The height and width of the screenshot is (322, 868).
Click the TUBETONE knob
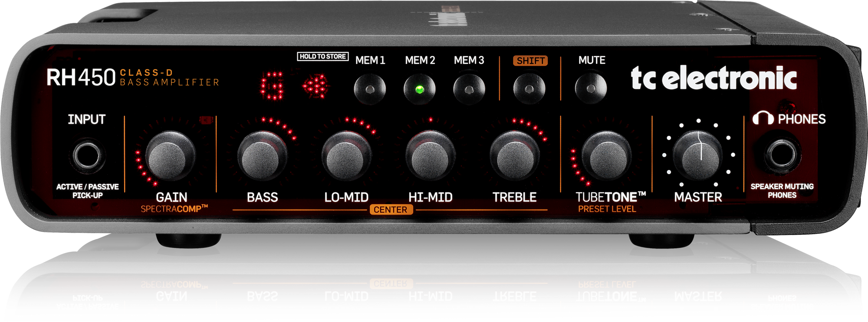tap(606, 156)
